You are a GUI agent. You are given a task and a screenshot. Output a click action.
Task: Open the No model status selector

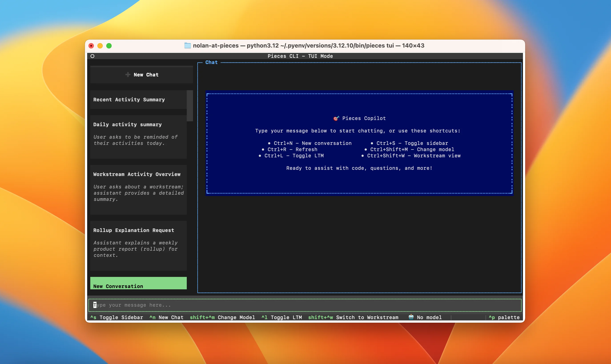(429, 317)
